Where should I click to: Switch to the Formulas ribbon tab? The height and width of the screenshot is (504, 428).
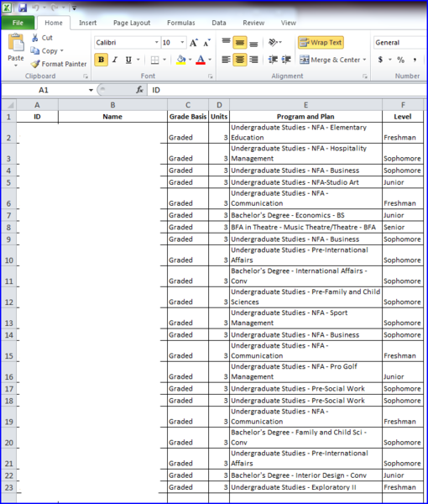180,23
